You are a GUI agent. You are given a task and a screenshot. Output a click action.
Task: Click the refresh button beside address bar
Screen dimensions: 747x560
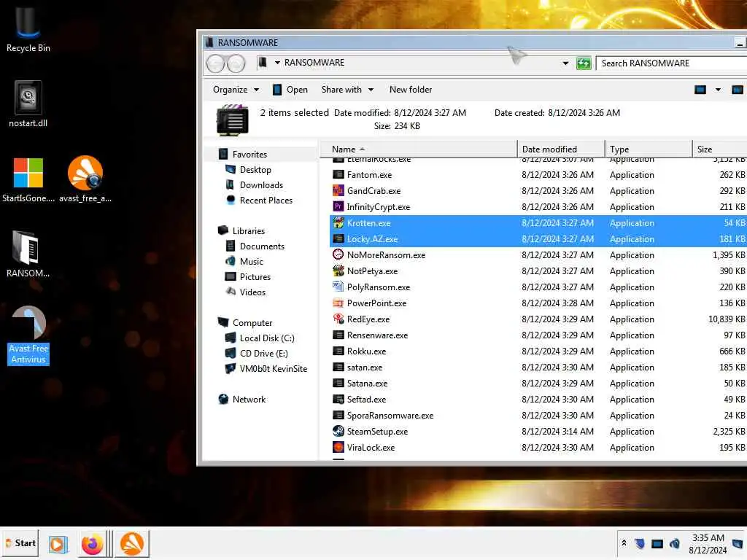click(x=584, y=63)
